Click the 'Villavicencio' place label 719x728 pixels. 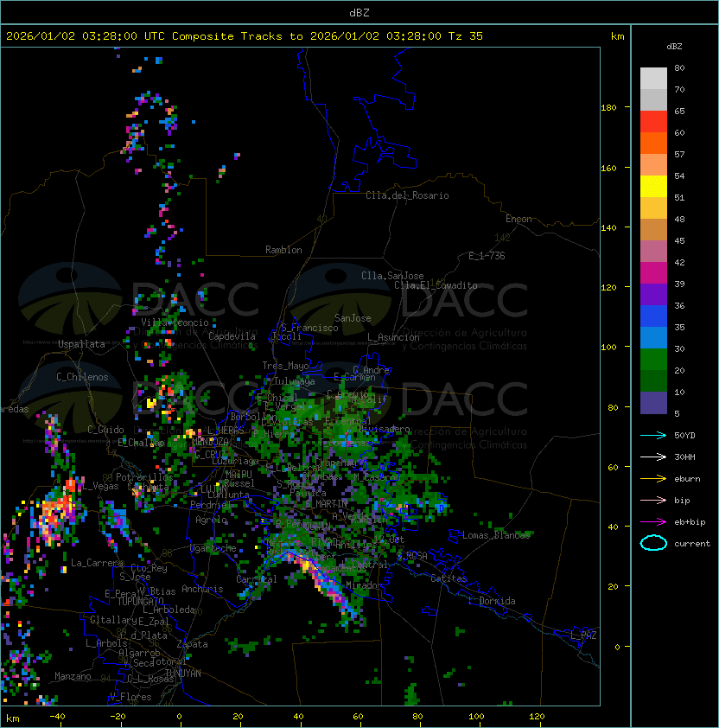click(x=175, y=322)
